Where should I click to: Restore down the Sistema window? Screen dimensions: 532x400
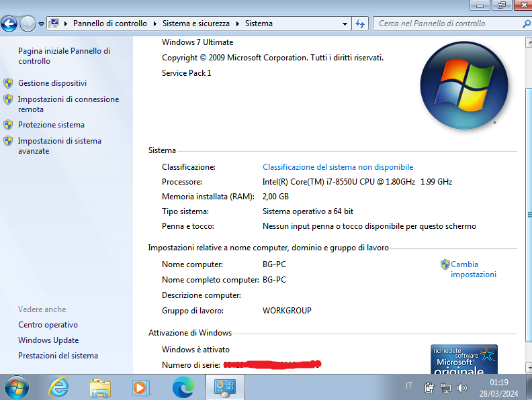pos(502,5)
